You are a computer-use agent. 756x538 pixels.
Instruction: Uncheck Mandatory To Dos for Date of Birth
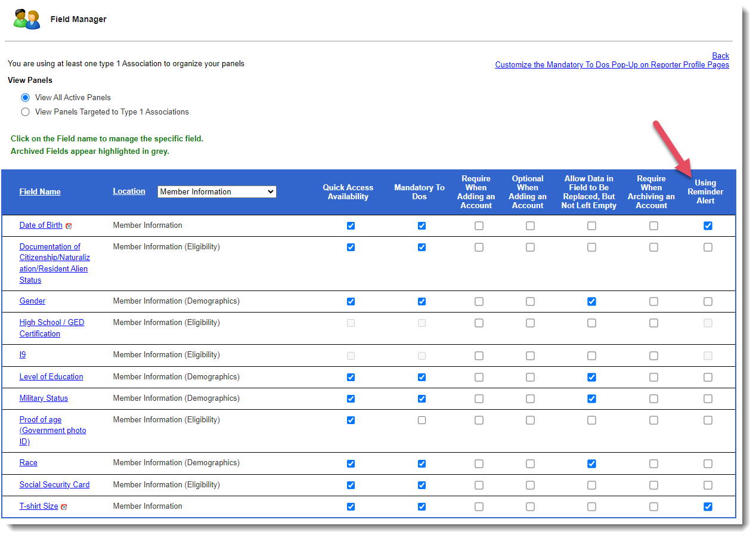[422, 226]
